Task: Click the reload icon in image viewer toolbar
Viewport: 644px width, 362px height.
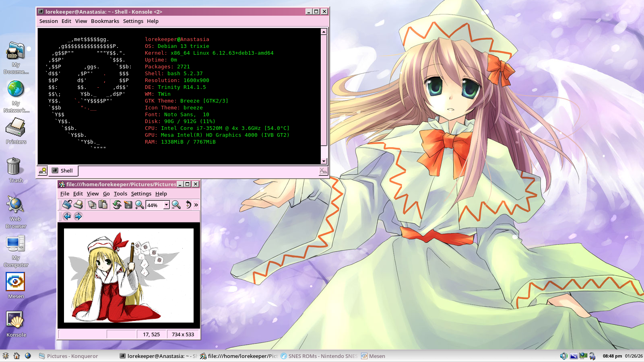Action: [x=117, y=205]
